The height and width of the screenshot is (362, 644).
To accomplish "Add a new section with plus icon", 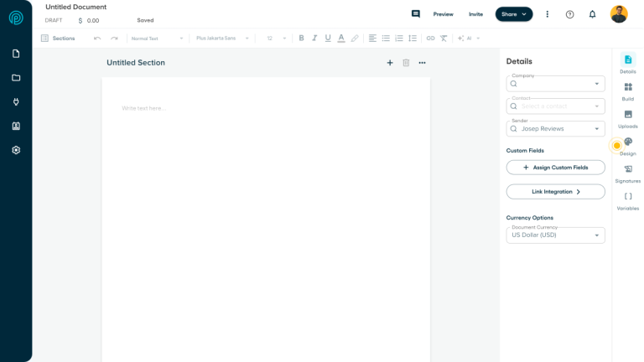I will 390,63.
